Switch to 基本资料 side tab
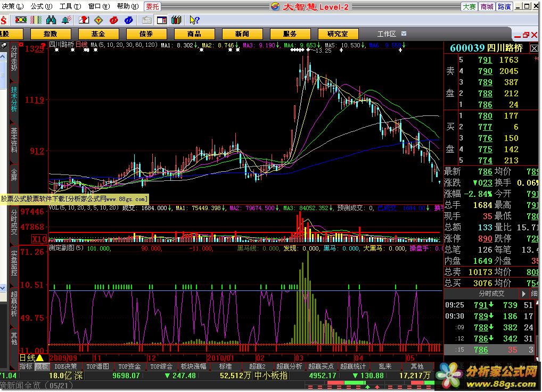Screen dimensions: 542x392 (14, 140)
